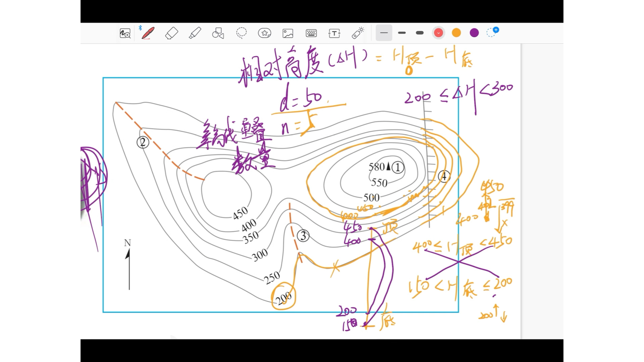
Task: Choose the thickest pen stroke width
Action: click(420, 33)
